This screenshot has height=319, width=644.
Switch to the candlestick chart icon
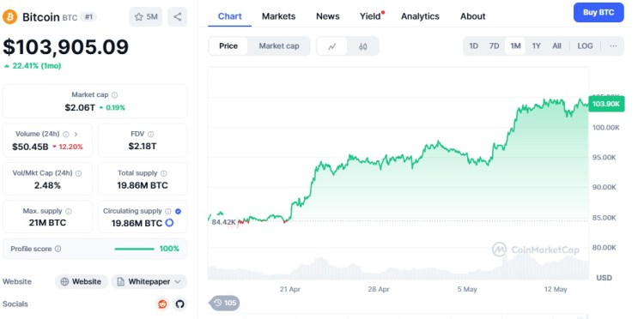[x=362, y=46]
